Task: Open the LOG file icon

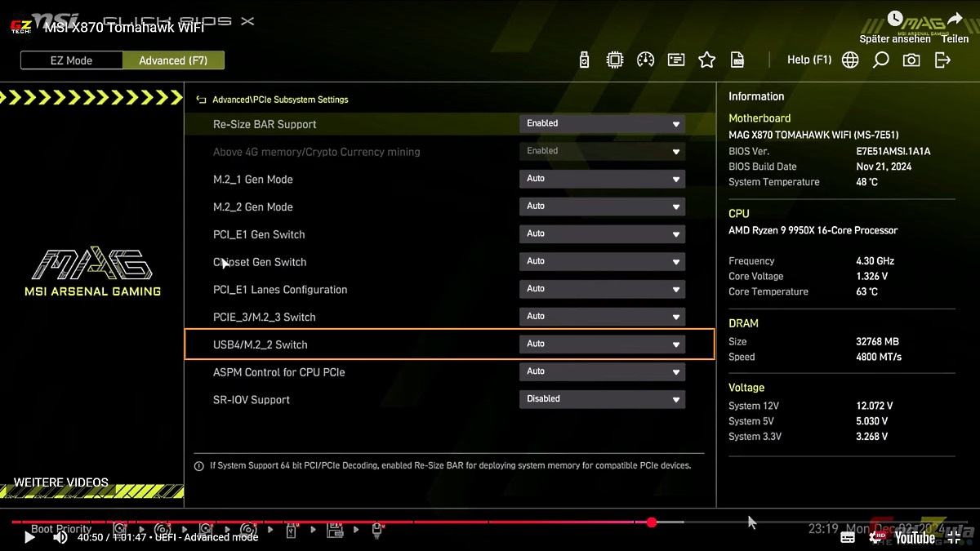Action: click(x=737, y=60)
